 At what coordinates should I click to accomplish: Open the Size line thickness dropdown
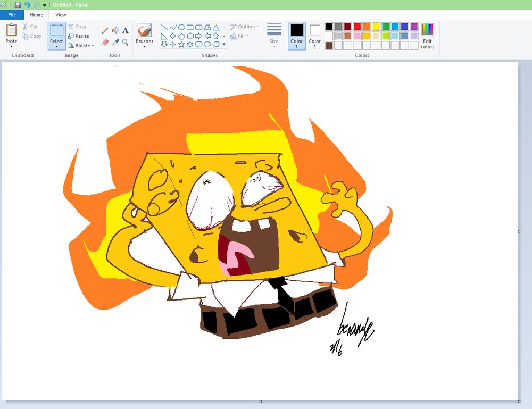click(274, 35)
